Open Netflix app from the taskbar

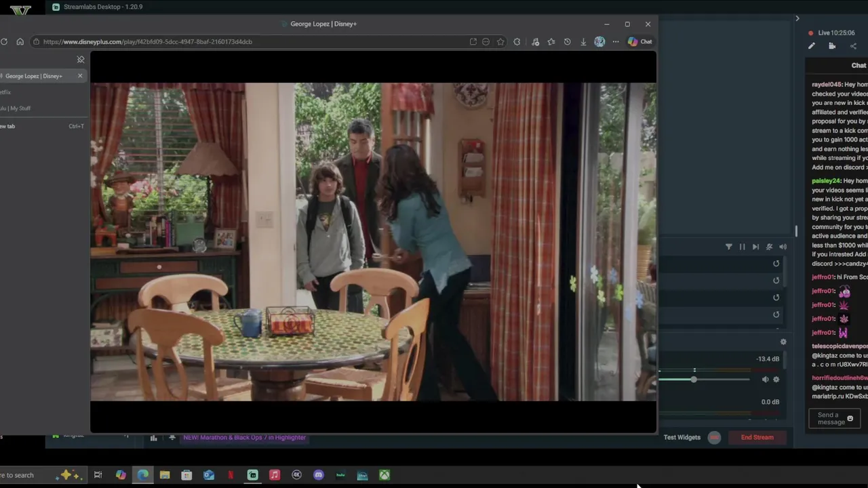(231, 475)
